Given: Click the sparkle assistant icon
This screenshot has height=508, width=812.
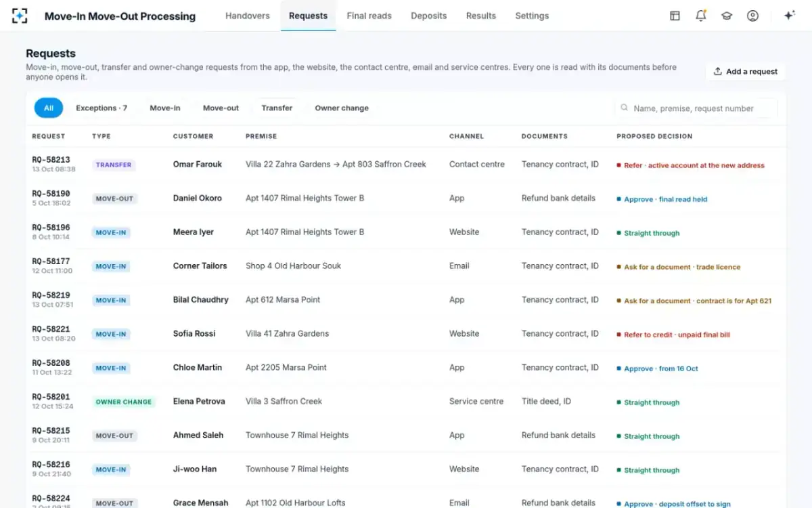Looking at the screenshot, I should click(x=789, y=16).
